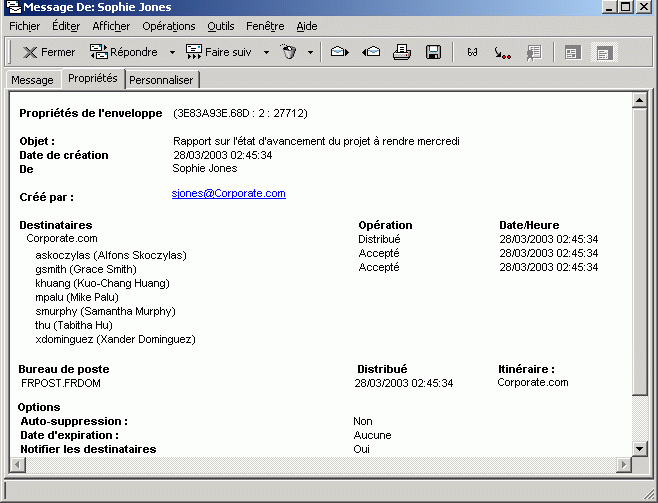Open the Aide menu
The width and height of the screenshot is (658, 503).
[x=307, y=26]
